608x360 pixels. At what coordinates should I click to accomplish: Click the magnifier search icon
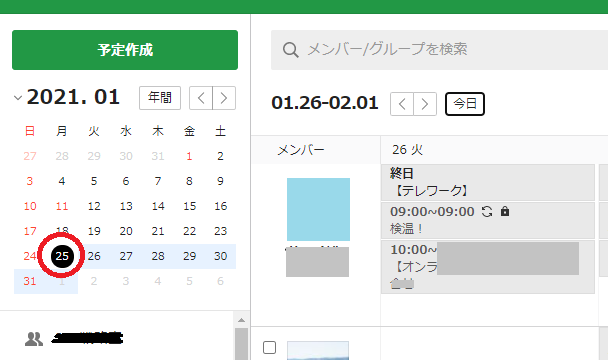point(290,50)
